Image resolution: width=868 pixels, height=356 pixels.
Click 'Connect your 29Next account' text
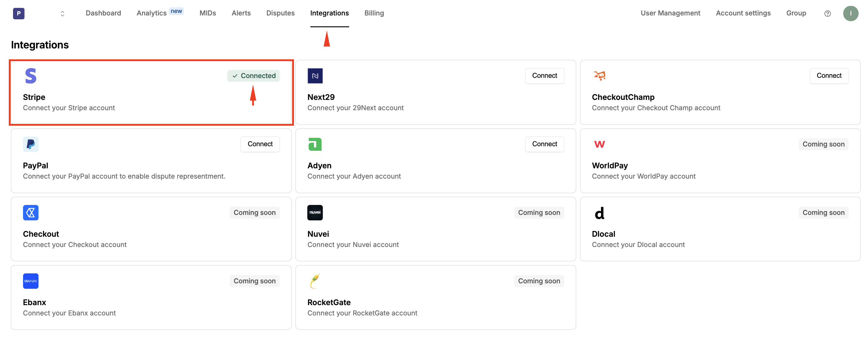(355, 108)
